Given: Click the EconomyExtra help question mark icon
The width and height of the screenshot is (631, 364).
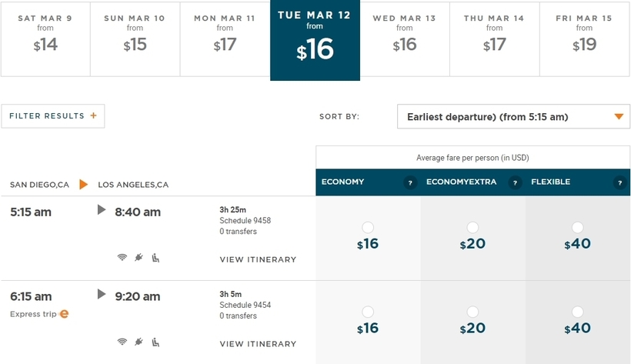Looking at the screenshot, I should [x=515, y=182].
